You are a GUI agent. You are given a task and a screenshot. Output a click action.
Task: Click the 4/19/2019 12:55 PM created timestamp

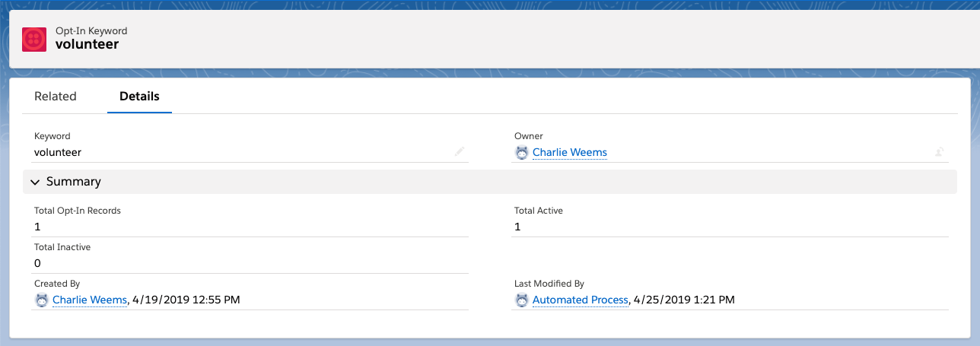[x=186, y=300]
